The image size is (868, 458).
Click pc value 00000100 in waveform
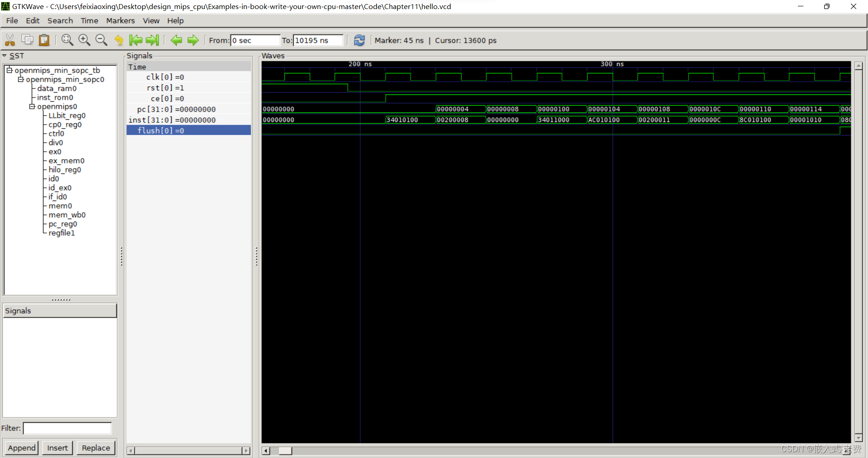point(553,109)
